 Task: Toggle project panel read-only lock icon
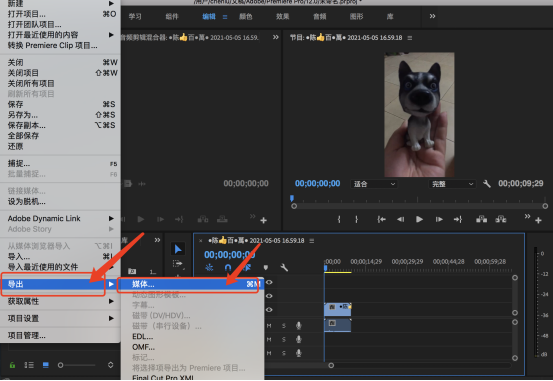click(x=12, y=365)
